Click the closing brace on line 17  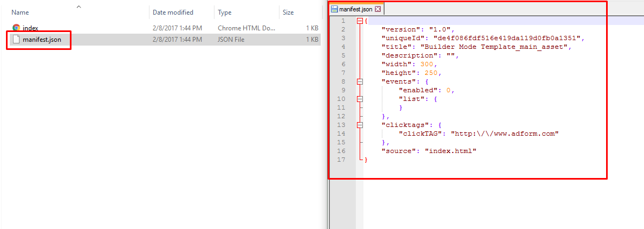coord(366,160)
